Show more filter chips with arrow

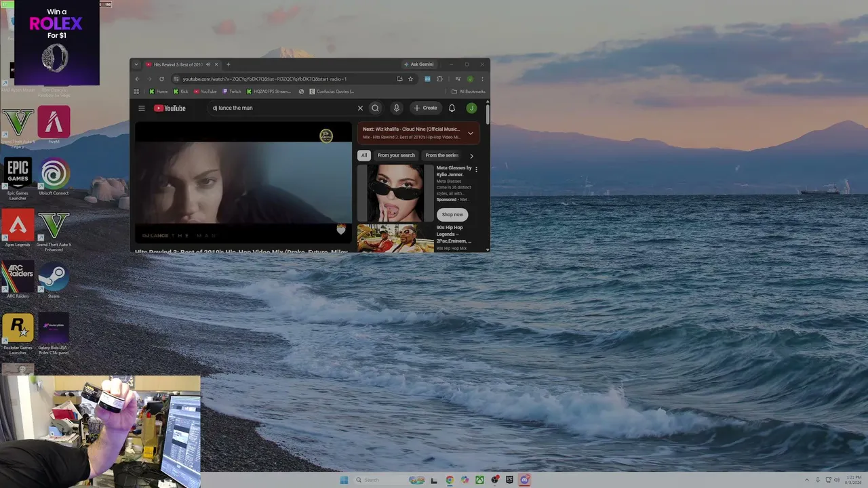click(x=471, y=156)
